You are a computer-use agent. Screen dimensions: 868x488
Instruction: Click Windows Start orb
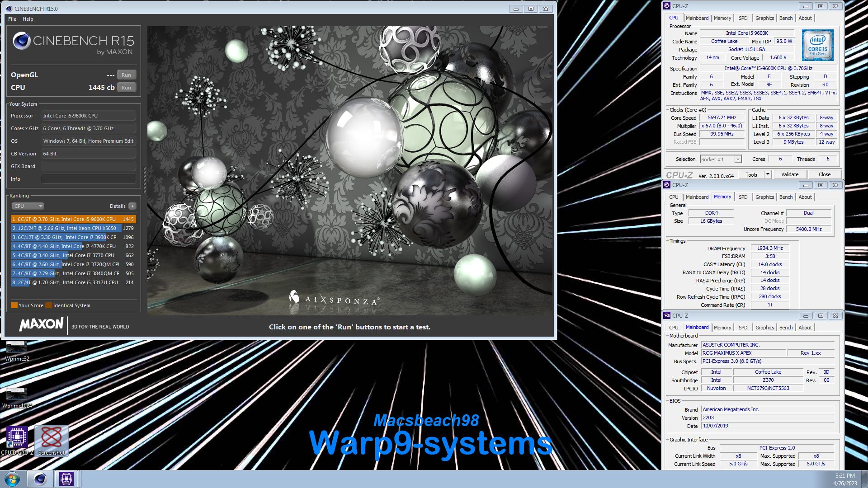coord(12,479)
